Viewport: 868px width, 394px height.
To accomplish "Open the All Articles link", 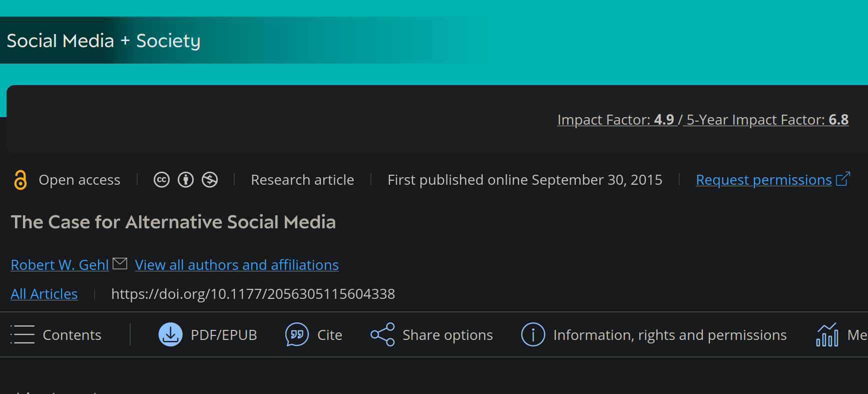I will 44,294.
